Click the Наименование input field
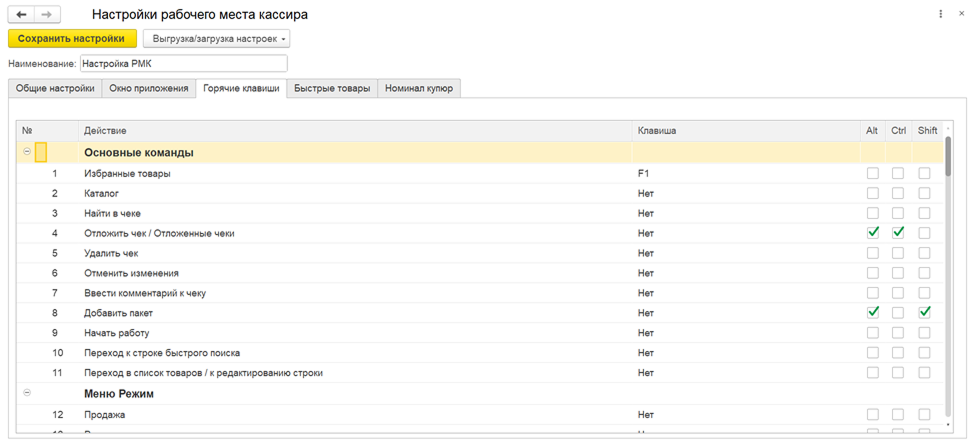 pyautogui.click(x=184, y=63)
